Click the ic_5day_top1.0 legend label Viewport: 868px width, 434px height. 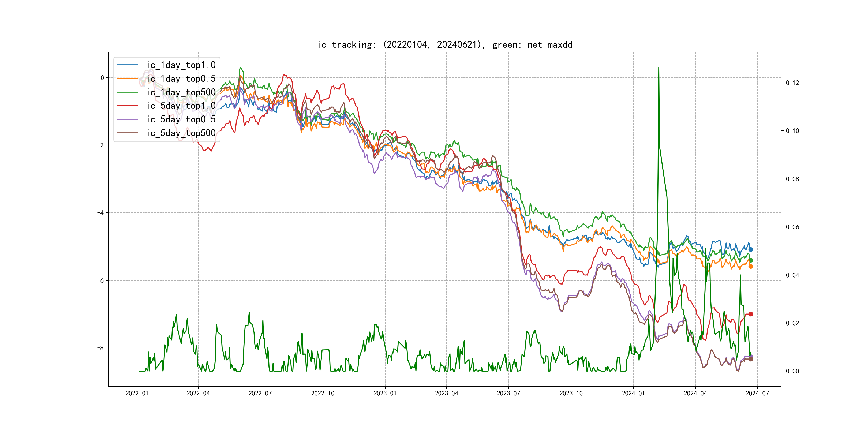coord(181,106)
